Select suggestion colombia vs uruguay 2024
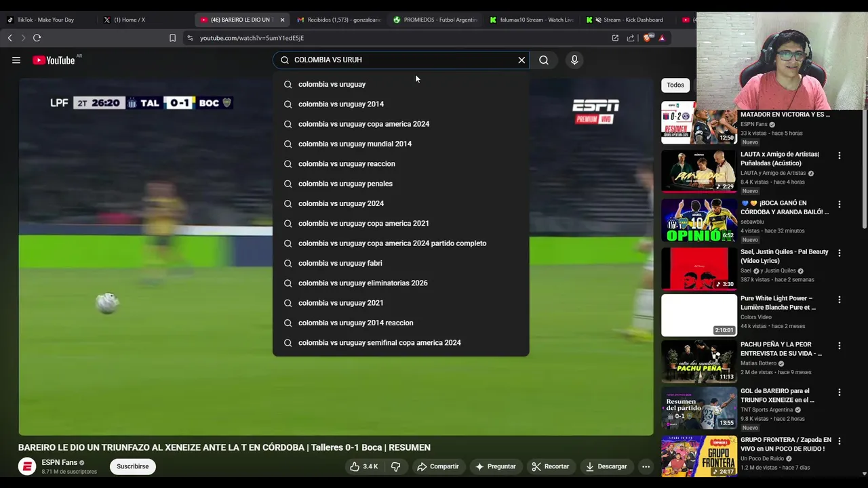This screenshot has height=488, width=868. pyautogui.click(x=401, y=203)
